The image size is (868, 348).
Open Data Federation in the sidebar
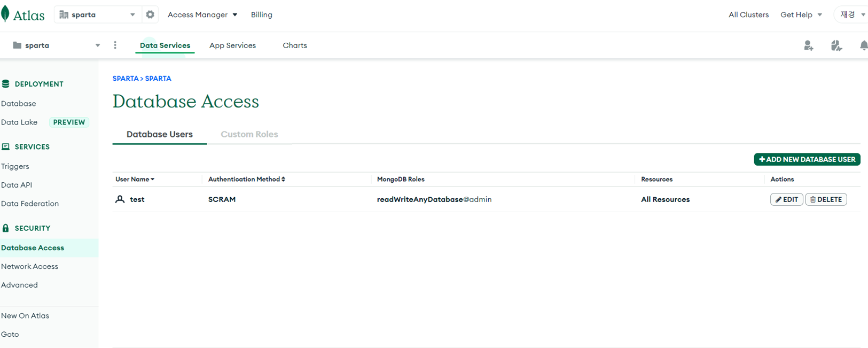tap(30, 203)
